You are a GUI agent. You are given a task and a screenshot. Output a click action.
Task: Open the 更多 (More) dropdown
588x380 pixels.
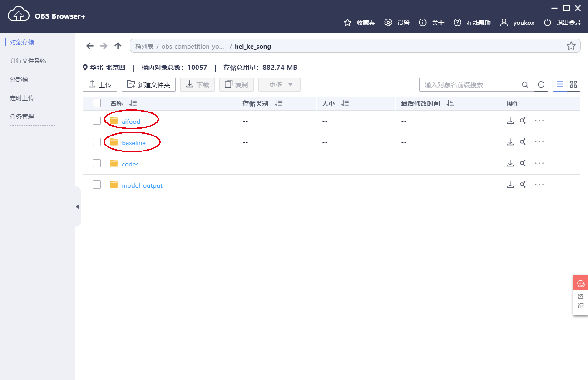279,84
